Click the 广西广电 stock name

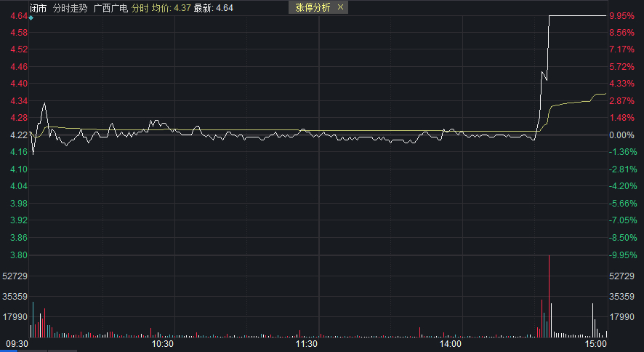pyautogui.click(x=111, y=8)
